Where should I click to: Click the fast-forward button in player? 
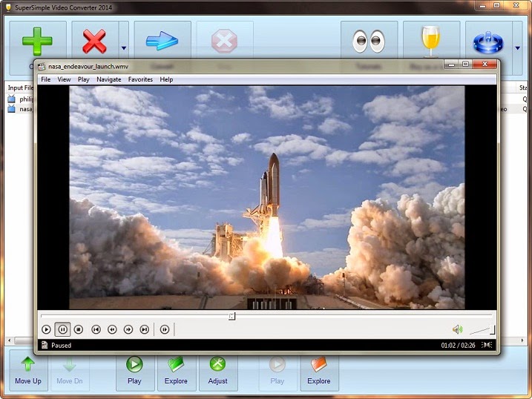[x=128, y=329]
